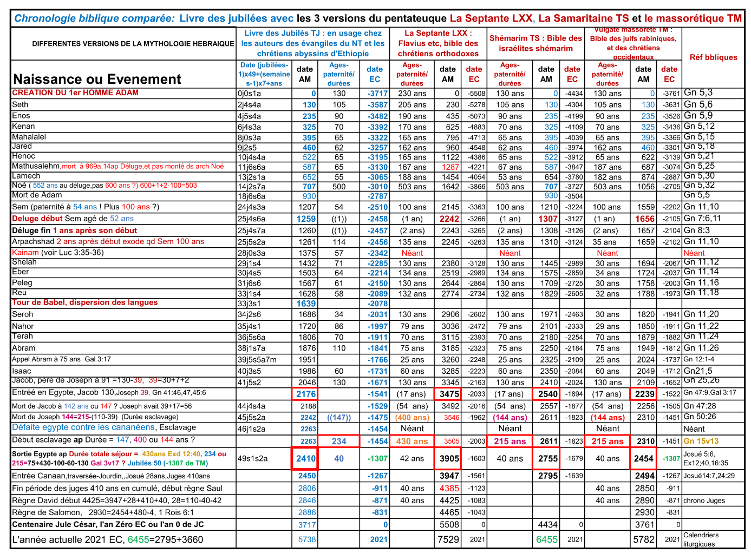The image size is (751, 560).
Task: Click the "Terah" row label
Action: (x=23, y=336)
